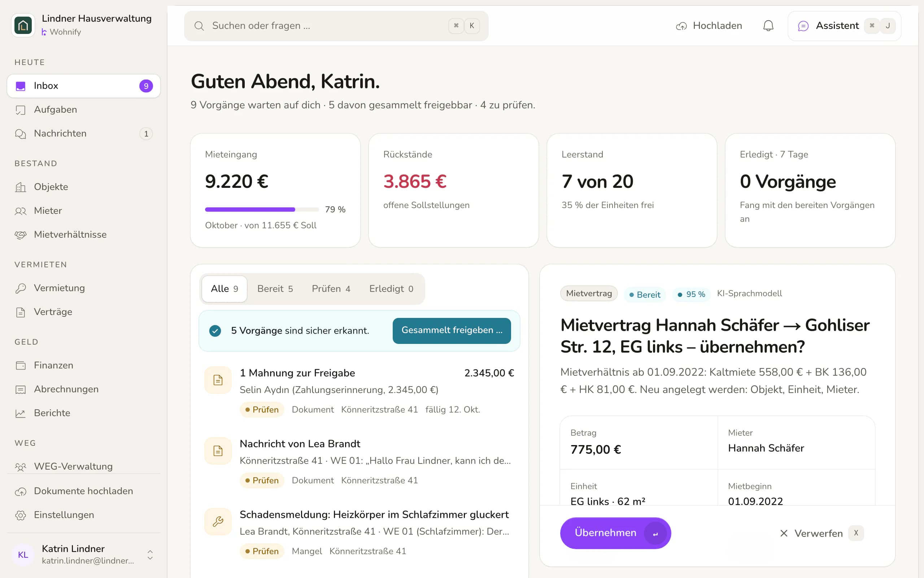The image size is (924, 578).
Task: Switch to the Erledigt 0 tab
Action: point(391,289)
